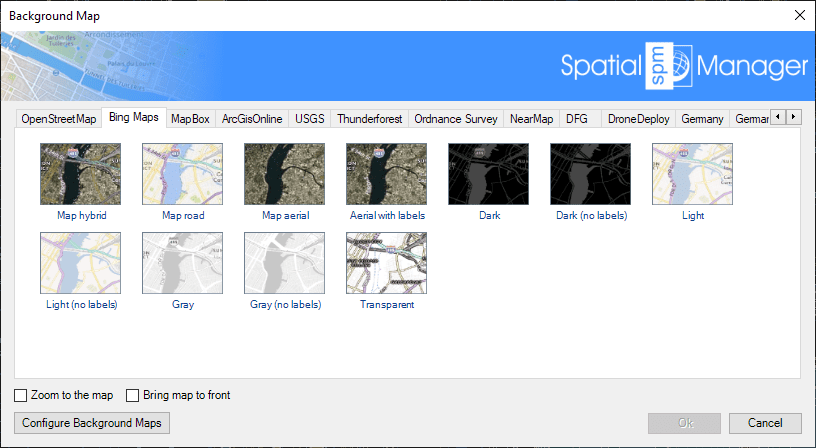This screenshot has width=816, height=448.
Task: Open the DroneDeploy tab
Action: coord(639,119)
